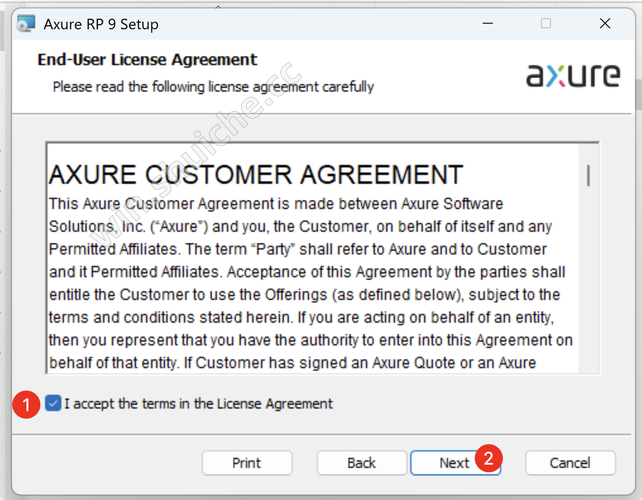Click the Next button
Screen dimensions: 642x500
pos(455,463)
